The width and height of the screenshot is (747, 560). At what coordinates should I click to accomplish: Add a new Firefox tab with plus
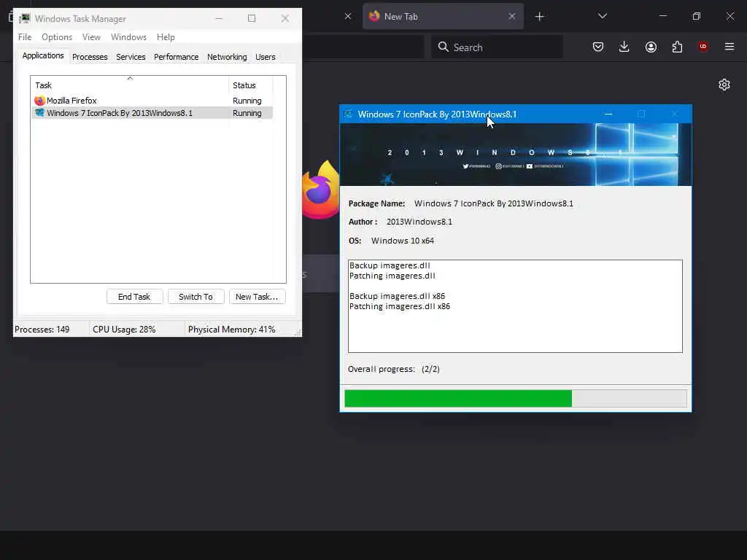click(x=539, y=17)
